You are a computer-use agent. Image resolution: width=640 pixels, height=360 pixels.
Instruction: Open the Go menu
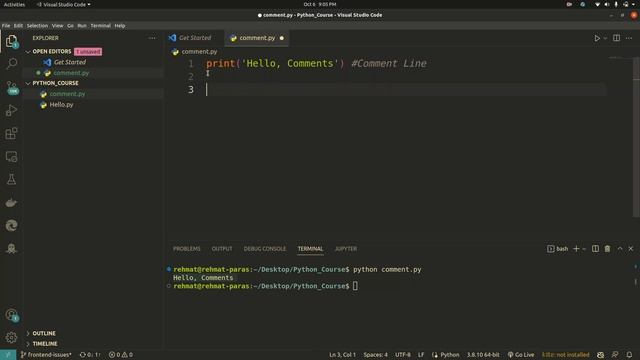tap(70, 26)
